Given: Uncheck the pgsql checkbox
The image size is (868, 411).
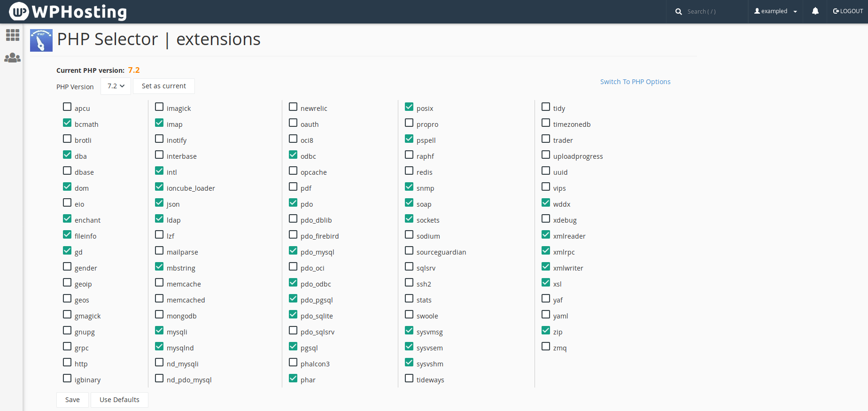Looking at the screenshot, I should pos(293,347).
